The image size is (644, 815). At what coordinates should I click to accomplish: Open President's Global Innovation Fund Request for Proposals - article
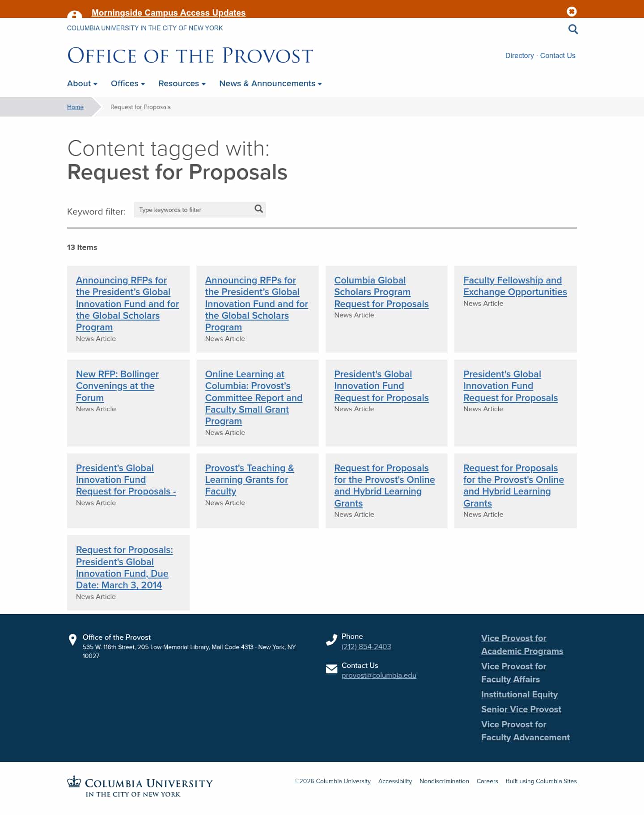point(126,479)
